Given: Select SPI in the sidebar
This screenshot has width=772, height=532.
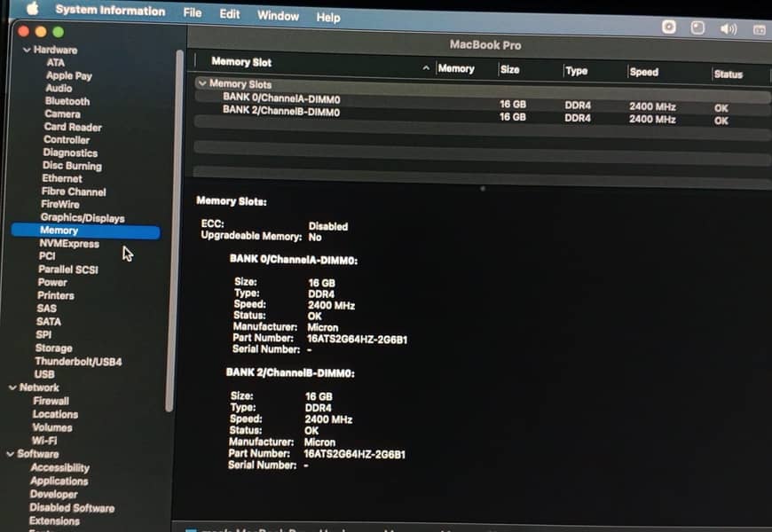Looking at the screenshot, I should pyautogui.click(x=43, y=334).
